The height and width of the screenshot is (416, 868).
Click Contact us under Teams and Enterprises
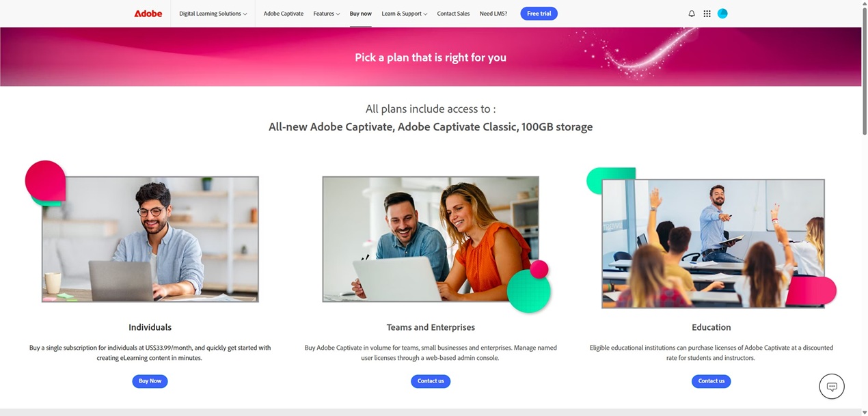pos(431,381)
